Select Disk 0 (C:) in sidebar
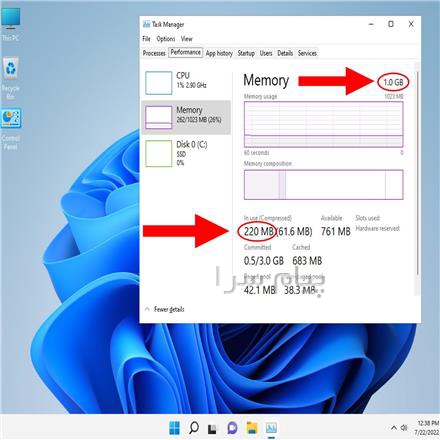This screenshot has height=440, width=440. (x=186, y=153)
